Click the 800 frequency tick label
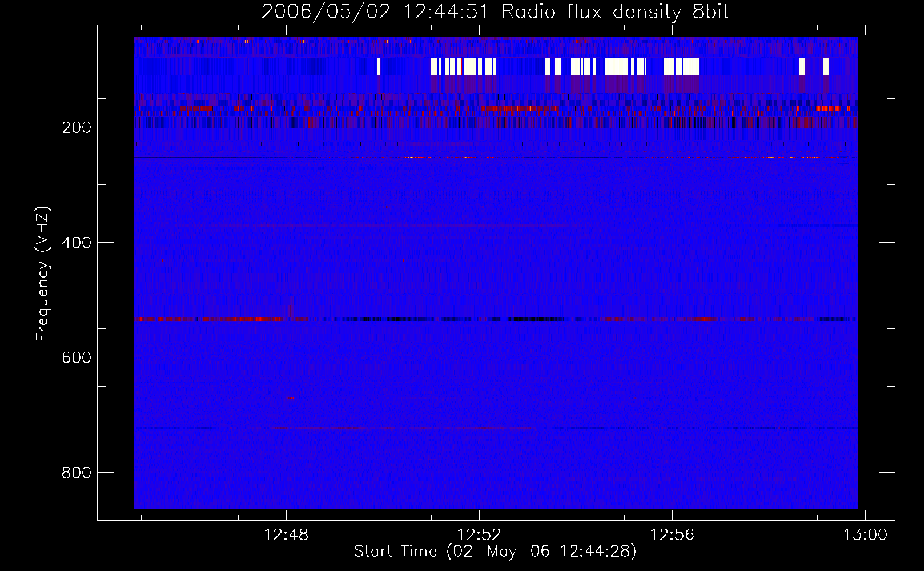Screen dimensions: 924x571 pos(77,473)
